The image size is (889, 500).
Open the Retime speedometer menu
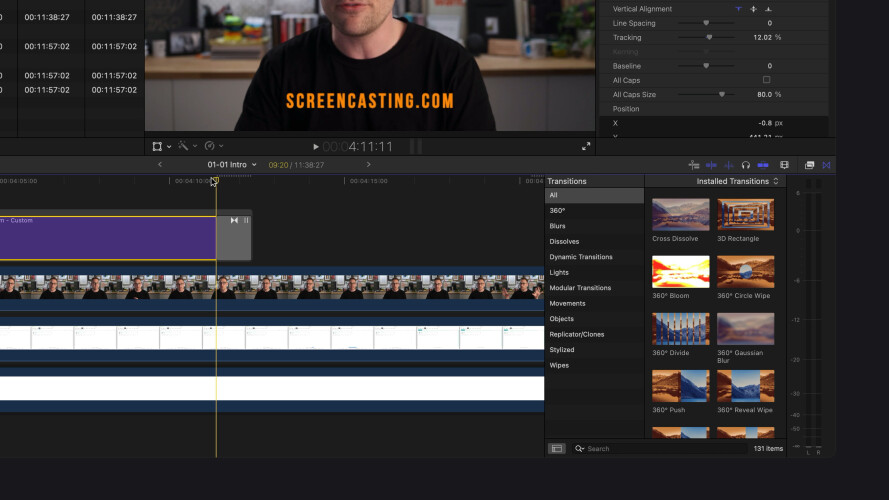pyautogui.click(x=209, y=146)
